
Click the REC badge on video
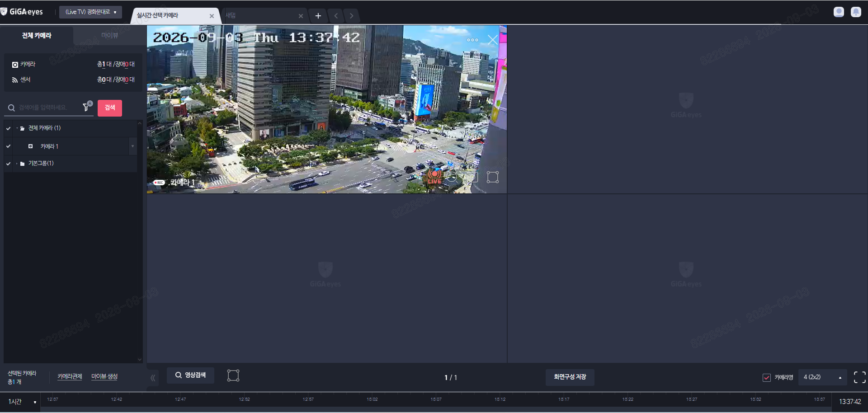[x=159, y=183]
